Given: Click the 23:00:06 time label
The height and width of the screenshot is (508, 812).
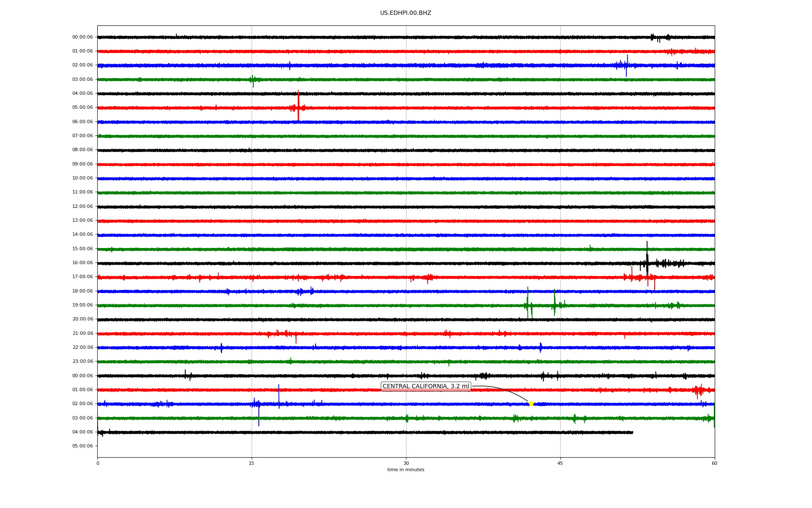Looking at the screenshot, I should tap(82, 362).
